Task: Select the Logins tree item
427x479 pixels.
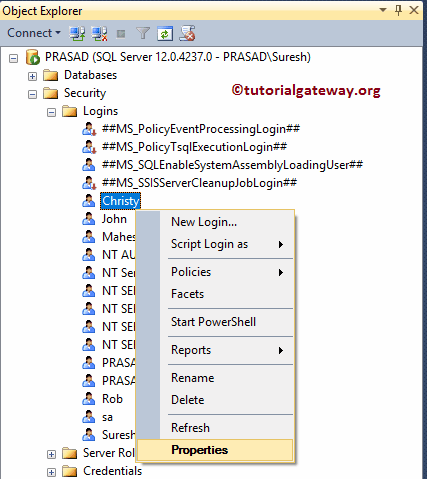Action: [x=100, y=111]
